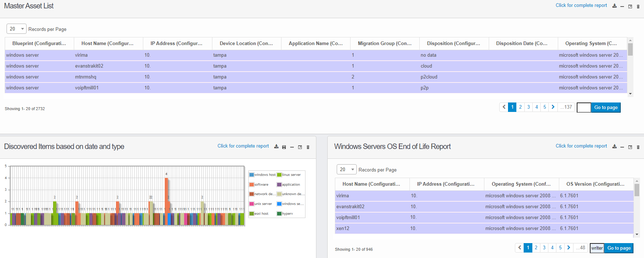The height and width of the screenshot is (258, 644).
Task: Toggle unix server series in legend
Action: point(263,204)
